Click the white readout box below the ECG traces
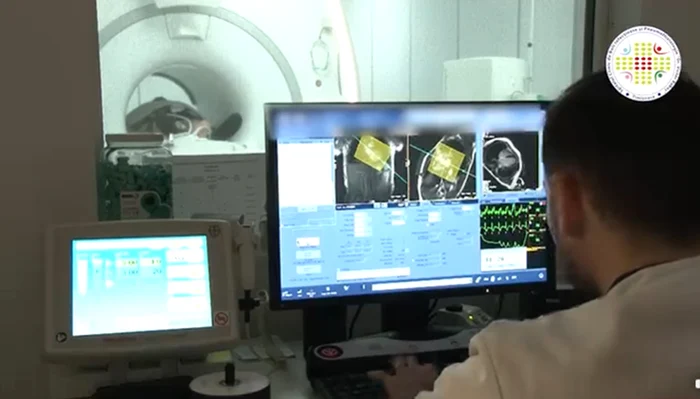 (504, 259)
